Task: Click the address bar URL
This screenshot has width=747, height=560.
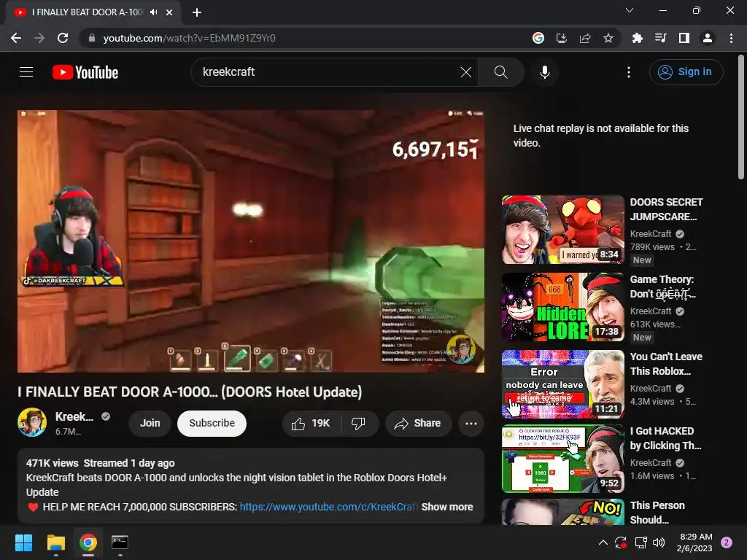Action: point(189,38)
